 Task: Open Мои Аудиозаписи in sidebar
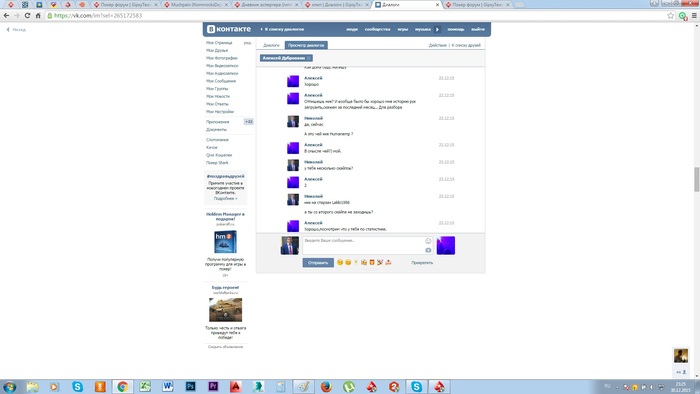tap(222, 73)
